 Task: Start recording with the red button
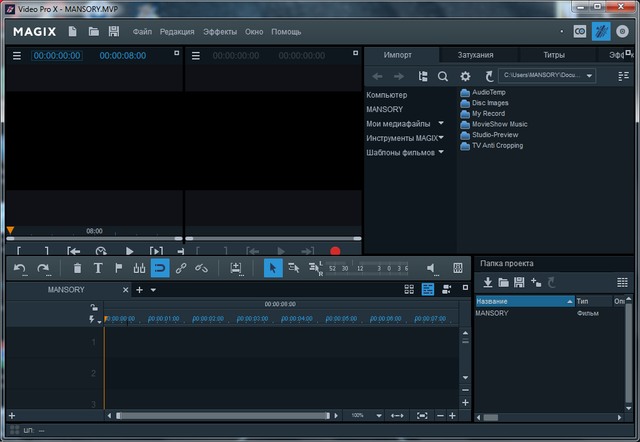point(335,251)
